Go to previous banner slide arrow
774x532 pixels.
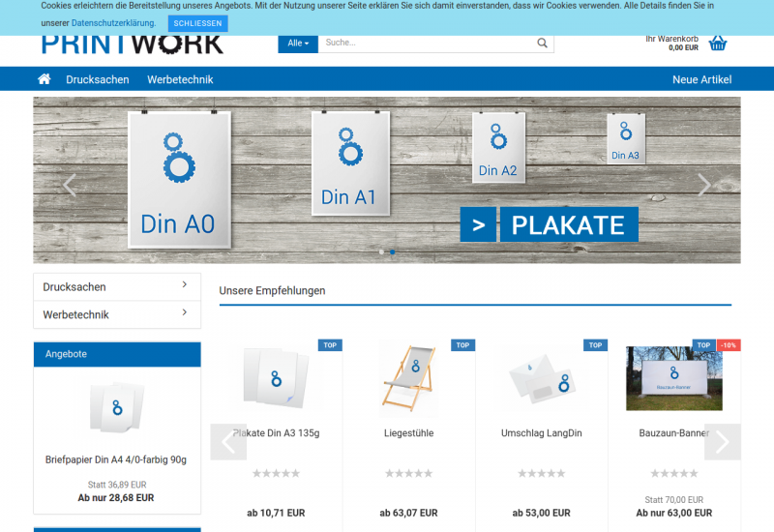click(70, 185)
